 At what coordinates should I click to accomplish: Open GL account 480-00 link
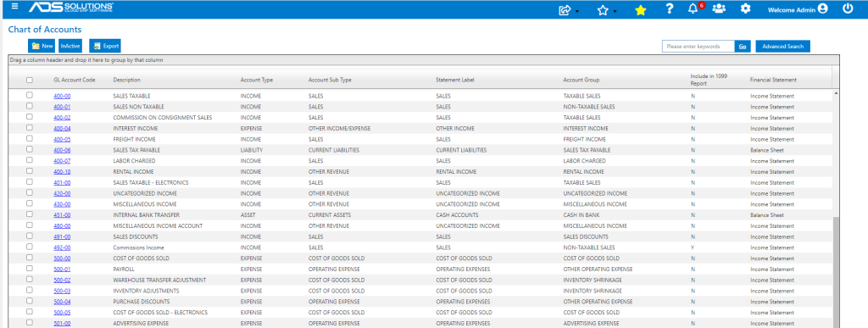62,225
